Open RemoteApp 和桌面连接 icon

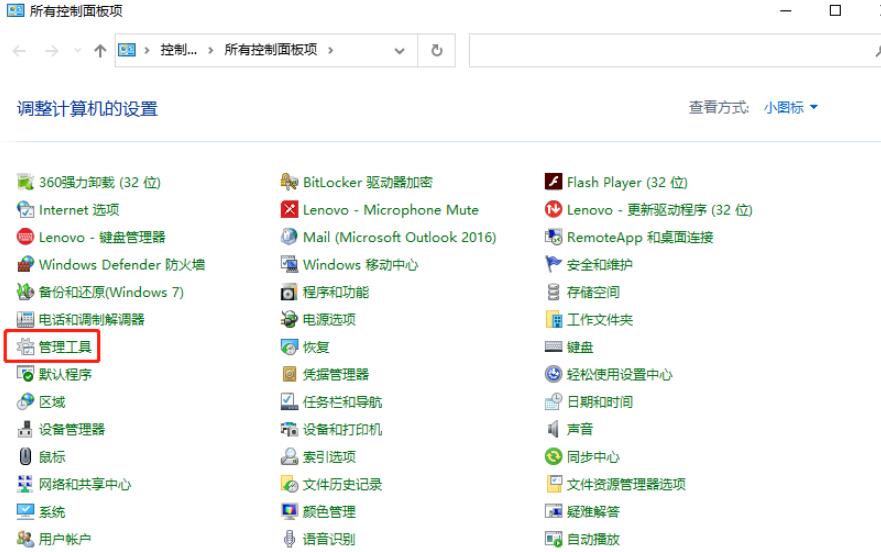553,237
